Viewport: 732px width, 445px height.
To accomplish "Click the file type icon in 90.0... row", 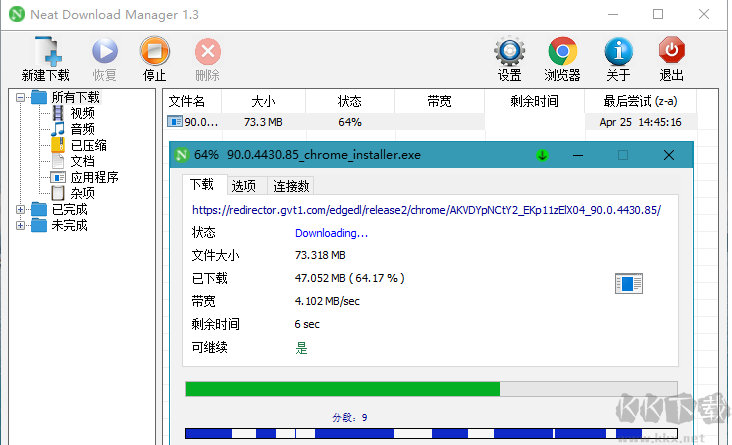I will click(x=175, y=122).
